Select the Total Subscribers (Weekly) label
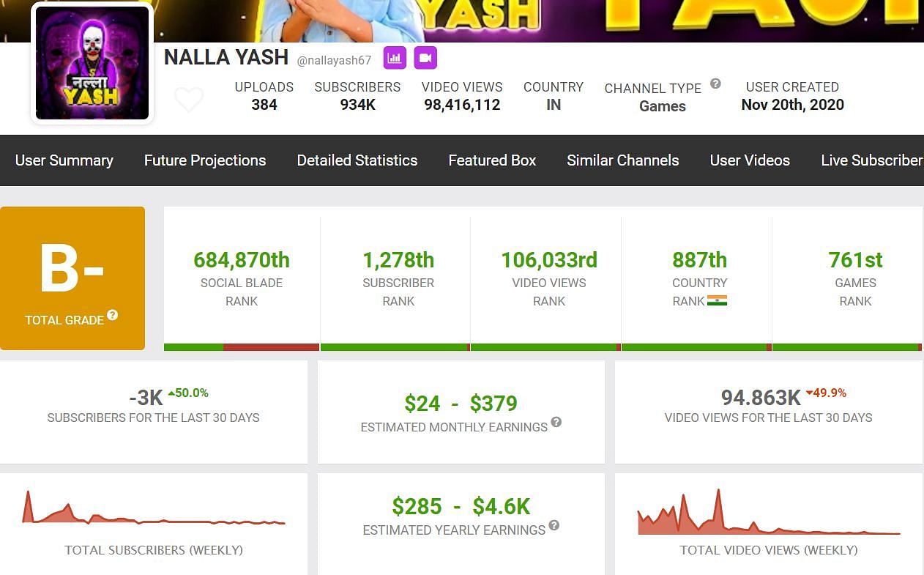The height and width of the screenshot is (575, 924). (154, 550)
